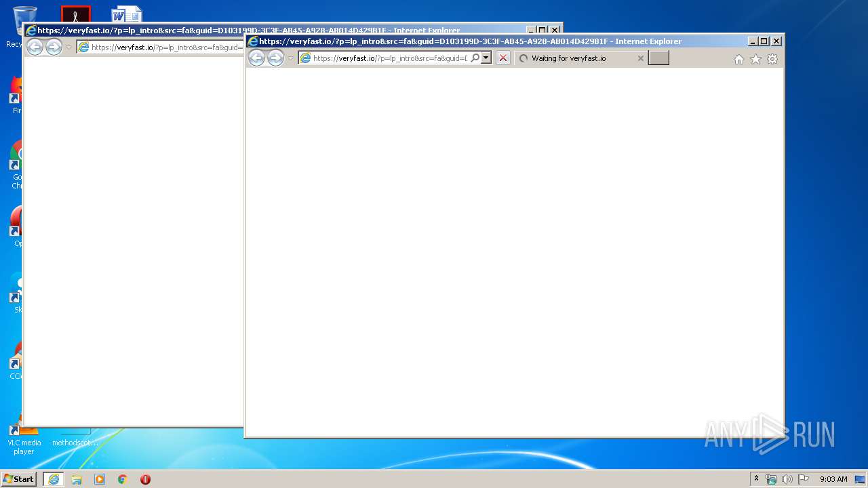
Task: Click the IE logo icon in rear window title bar
Action: click(x=31, y=30)
